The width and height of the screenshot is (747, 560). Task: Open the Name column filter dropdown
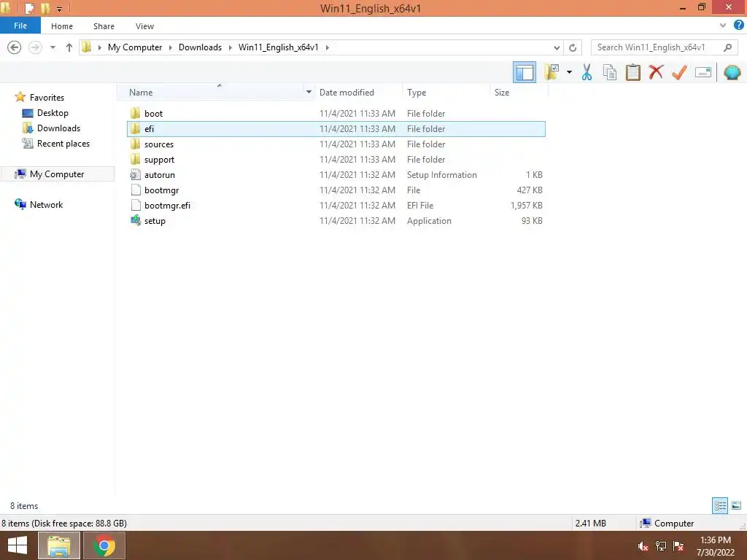coord(309,92)
